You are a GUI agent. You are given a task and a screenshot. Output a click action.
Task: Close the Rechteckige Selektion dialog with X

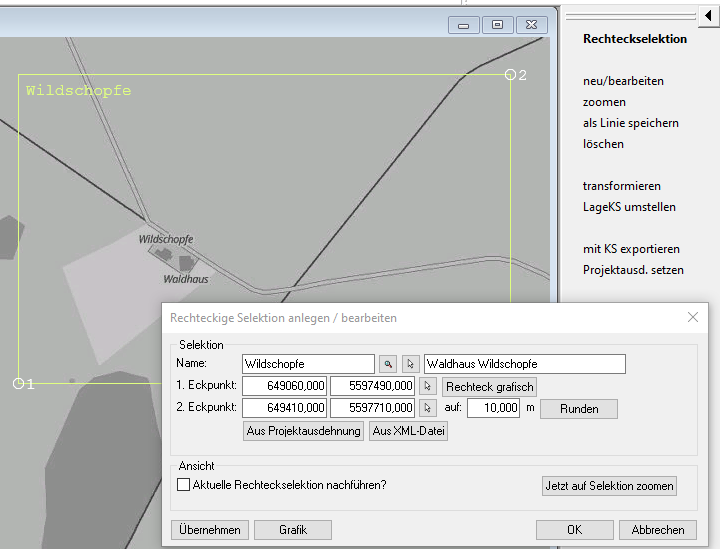tap(693, 317)
